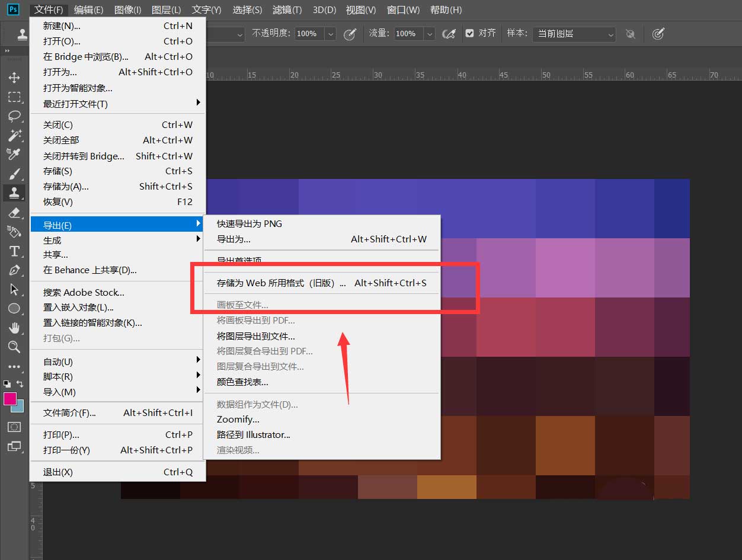
Task: Open the 窗口(W) menu
Action: (403, 9)
